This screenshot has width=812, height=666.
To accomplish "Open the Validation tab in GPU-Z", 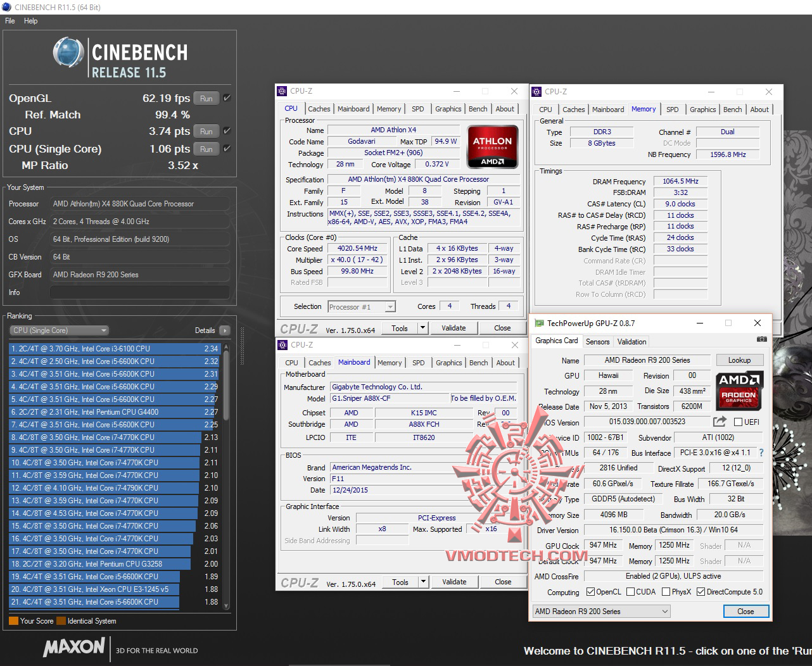I will coord(632,342).
